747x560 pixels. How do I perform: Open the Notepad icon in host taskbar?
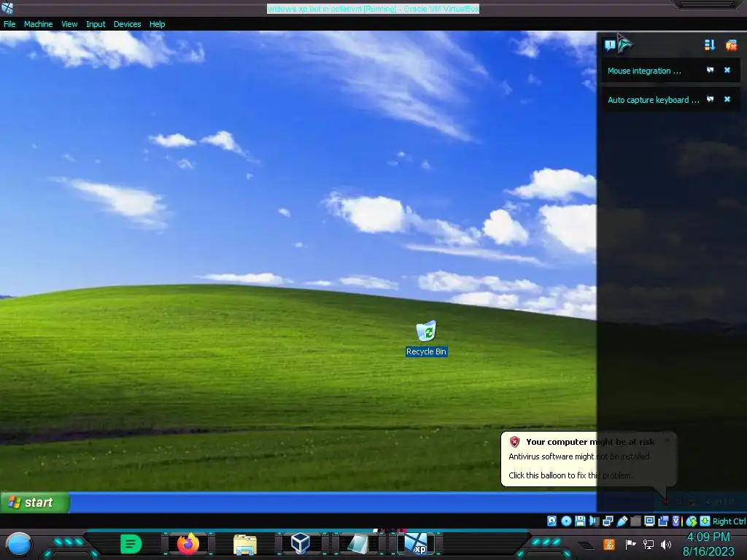point(357,544)
